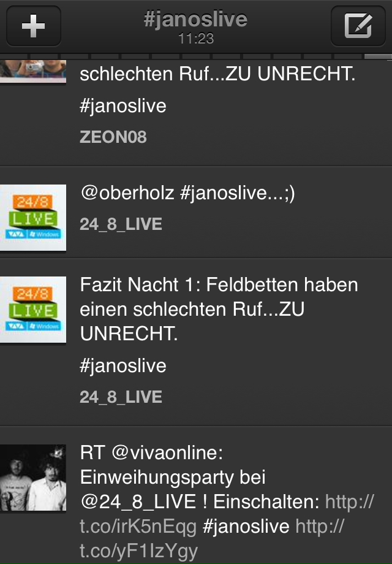Open the black-and-white duo avatar
The height and width of the screenshot is (564, 392).
(x=33, y=478)
